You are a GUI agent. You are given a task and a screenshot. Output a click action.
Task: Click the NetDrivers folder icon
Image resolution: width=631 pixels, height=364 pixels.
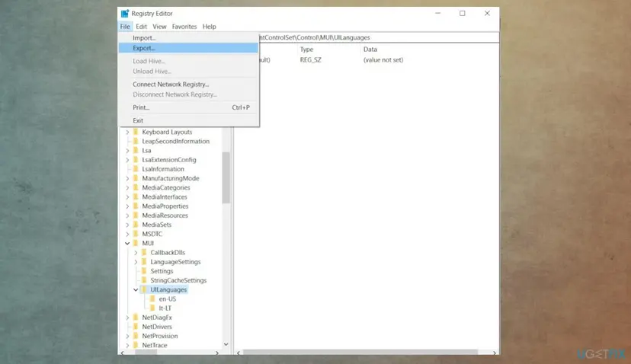click(x=136, y=327)
